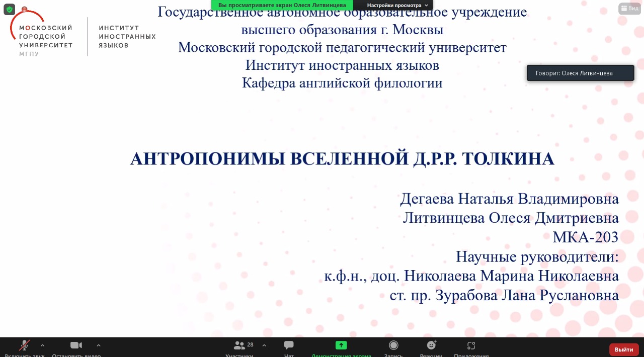
Task: Expand audio options arrow beside microphone
Action: (x=42, y=345)
